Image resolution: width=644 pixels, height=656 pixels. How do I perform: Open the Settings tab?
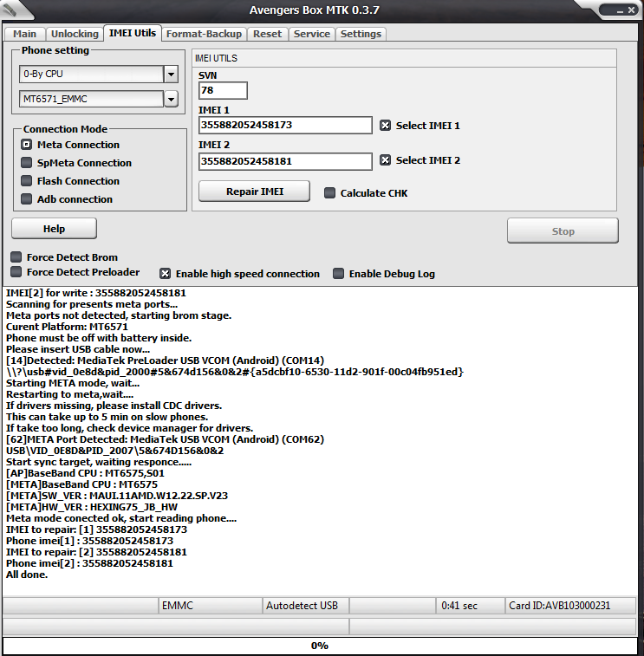(x=361, y=34)
